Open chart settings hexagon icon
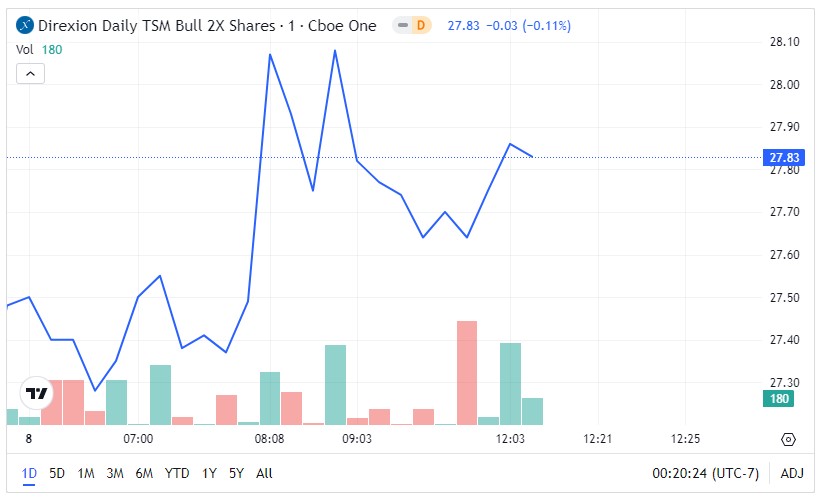821x499 pixels. tap(788, 439)
